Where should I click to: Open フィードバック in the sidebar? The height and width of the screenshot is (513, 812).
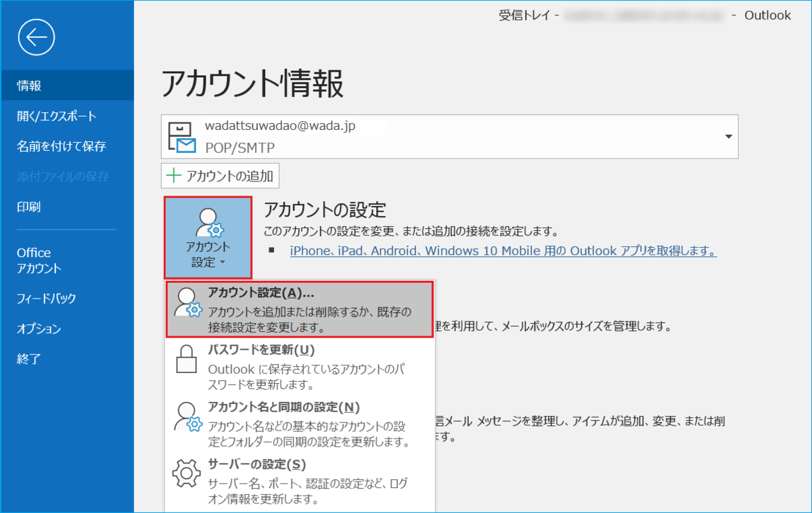click(67, 298)
